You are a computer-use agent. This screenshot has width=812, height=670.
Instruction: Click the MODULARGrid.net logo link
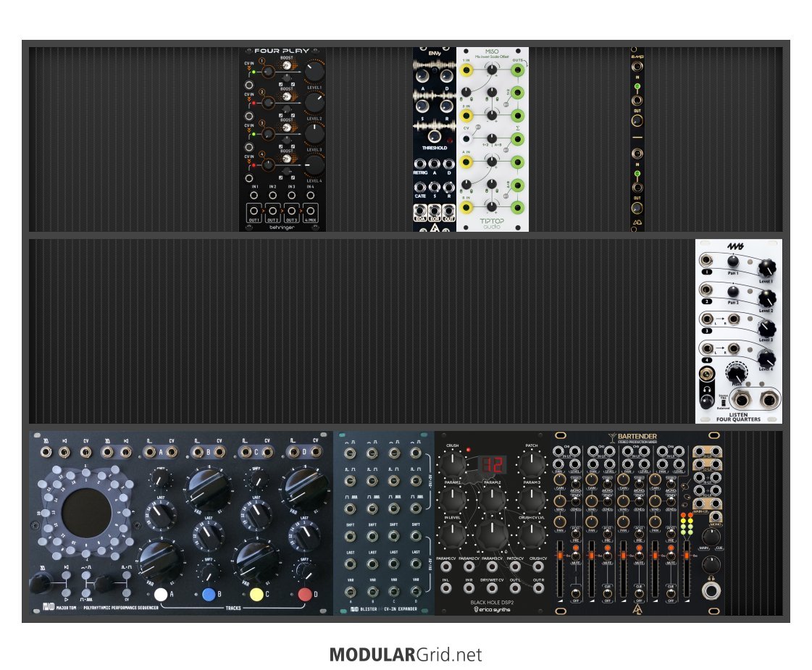coord(406,655)
